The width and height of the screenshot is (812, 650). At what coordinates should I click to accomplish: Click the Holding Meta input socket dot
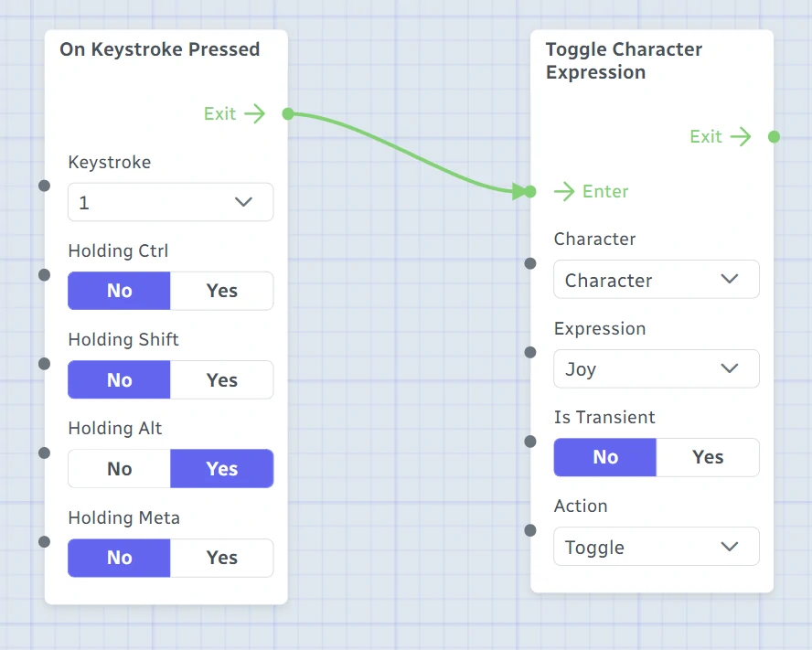pos(45,542)
